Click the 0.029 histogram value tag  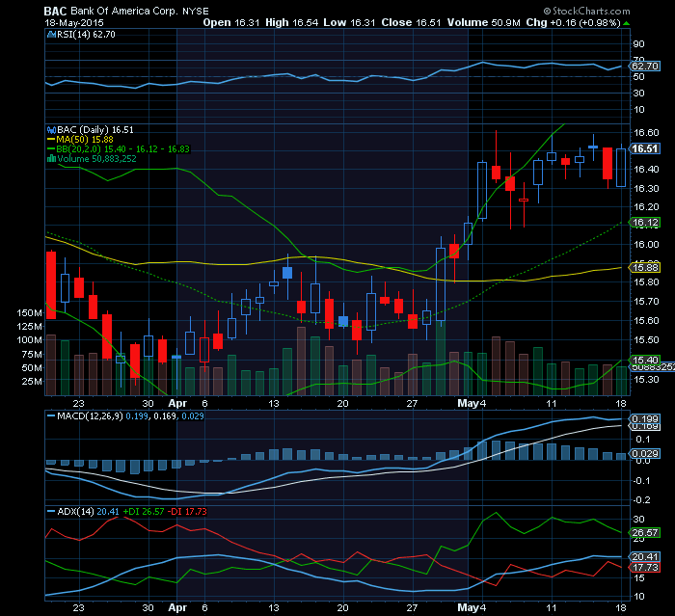tap(645, 454)
